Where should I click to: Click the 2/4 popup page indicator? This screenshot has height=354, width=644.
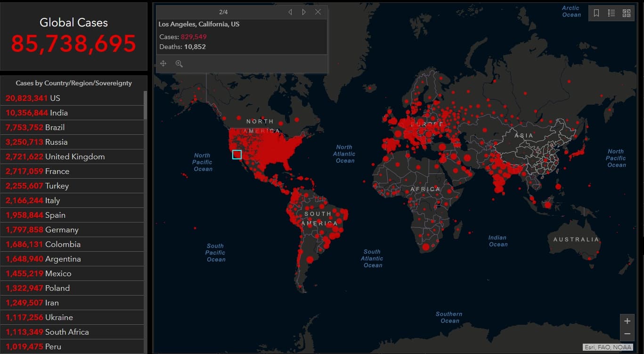(x=223, y=12)
